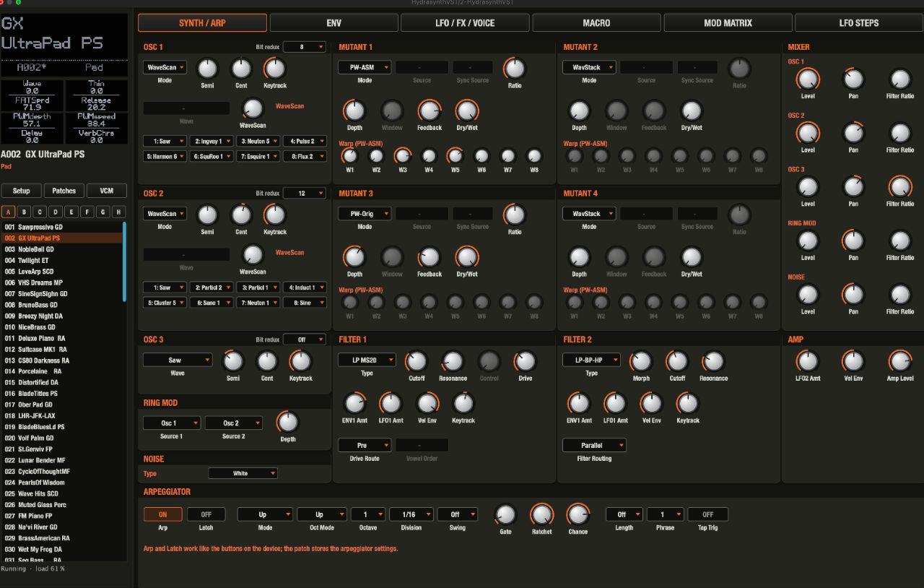Click the Mutant 1 Ratio knob
The image size is (924, 588).
coord(514,69)
